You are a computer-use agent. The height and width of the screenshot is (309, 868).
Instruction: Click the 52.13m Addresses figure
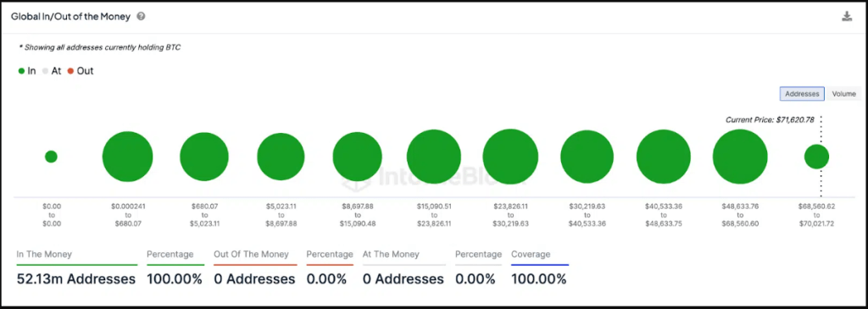point(76,279)
